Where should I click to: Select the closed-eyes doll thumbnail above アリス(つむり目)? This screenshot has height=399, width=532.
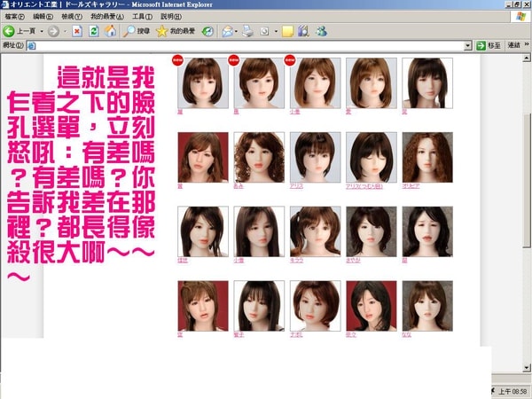tap(372, 157)
